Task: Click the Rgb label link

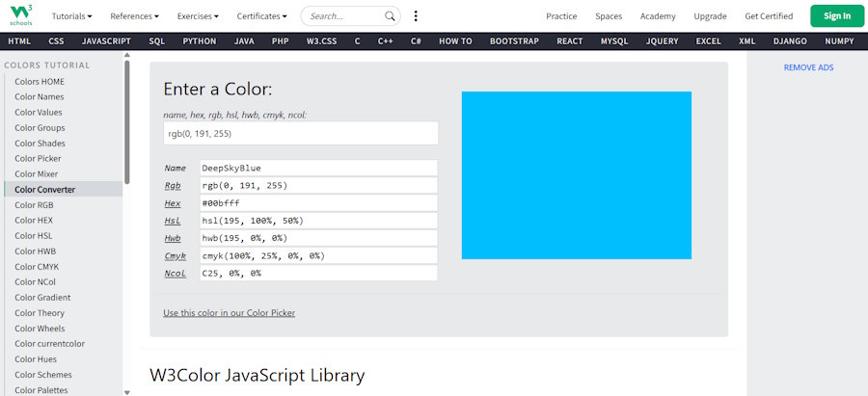Action: pos(173,186)
